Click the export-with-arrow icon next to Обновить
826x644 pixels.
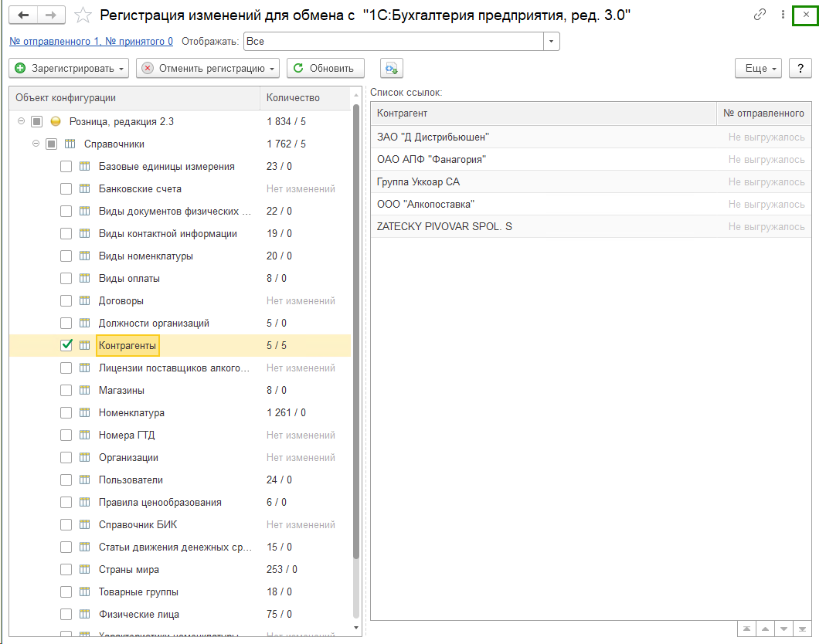(392, 69)
